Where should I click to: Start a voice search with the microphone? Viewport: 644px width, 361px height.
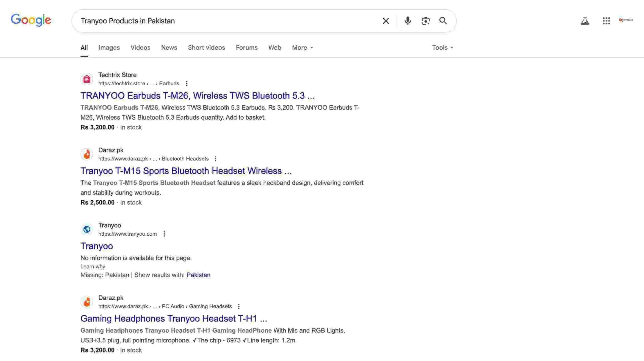[408, 21]
